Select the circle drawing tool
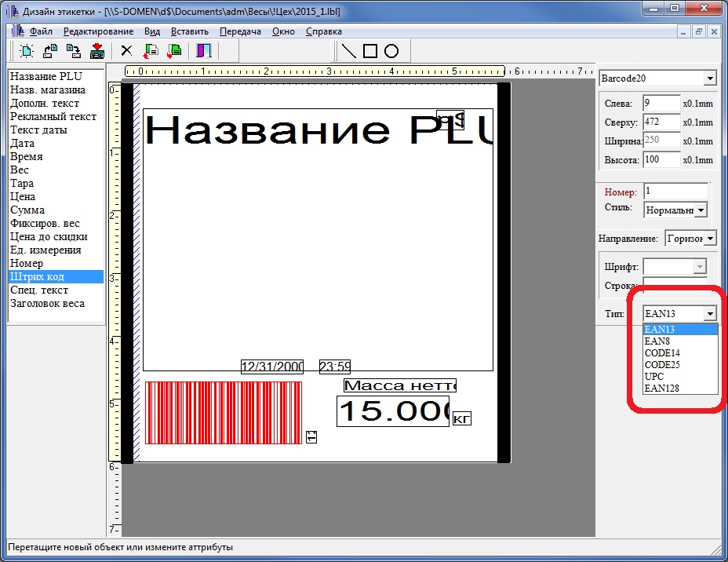This screenshot has height=562, width=728. click(x=391, y=51)
